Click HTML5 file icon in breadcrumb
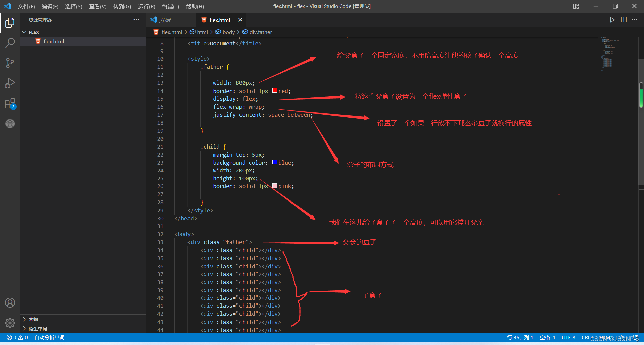The image size is (644, 345). (156, 32)
